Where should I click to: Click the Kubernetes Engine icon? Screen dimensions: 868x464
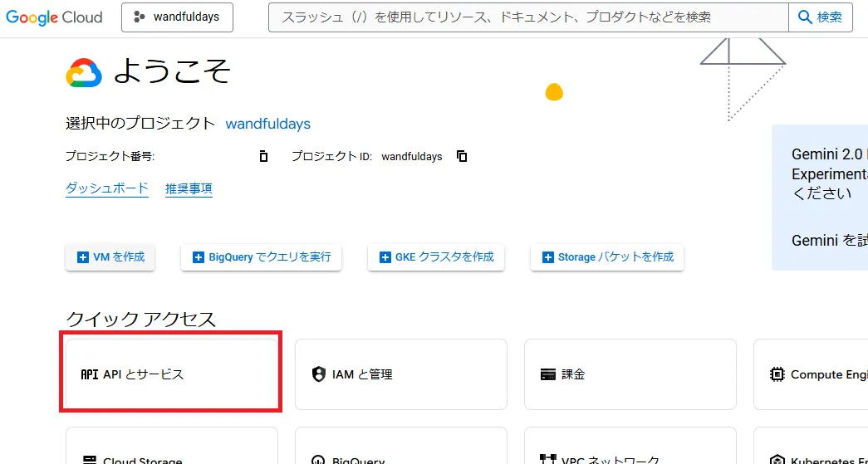(777, 460)
